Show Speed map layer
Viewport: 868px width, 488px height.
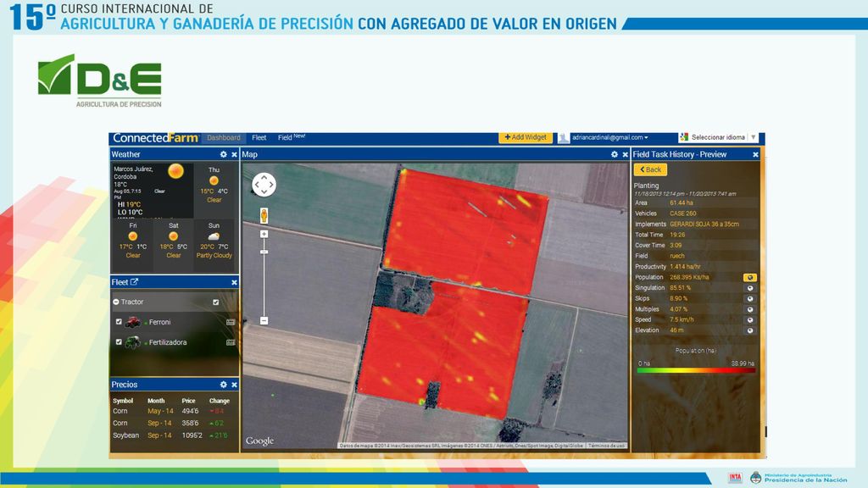(x=750, y=319)
